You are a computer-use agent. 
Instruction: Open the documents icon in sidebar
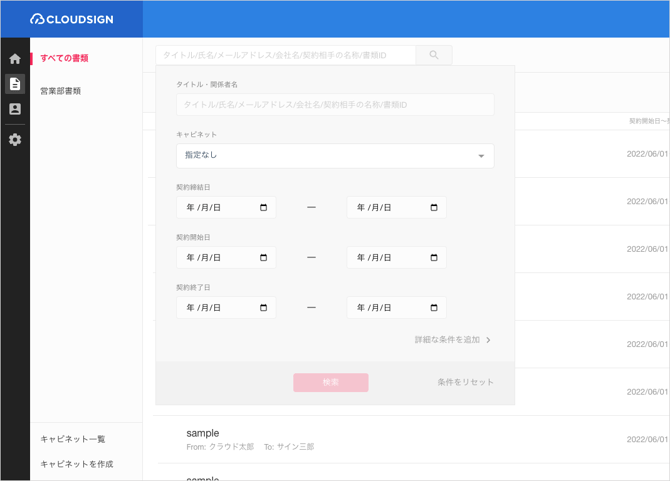(15, 84)
